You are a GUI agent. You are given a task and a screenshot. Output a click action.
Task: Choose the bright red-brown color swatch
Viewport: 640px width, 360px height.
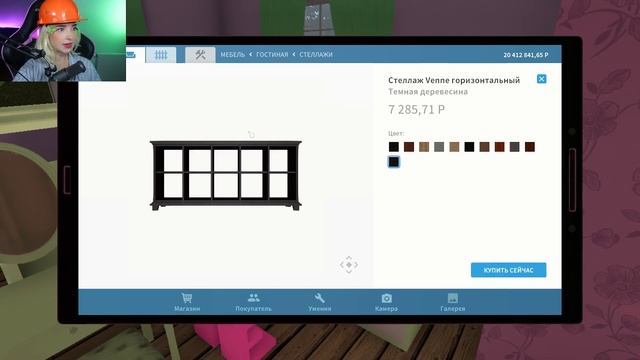499,147
